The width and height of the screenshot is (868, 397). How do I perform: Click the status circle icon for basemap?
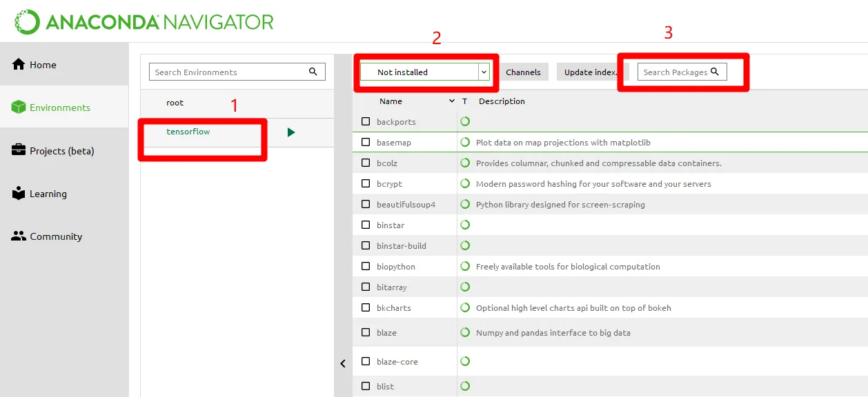[x=465, y=142]
